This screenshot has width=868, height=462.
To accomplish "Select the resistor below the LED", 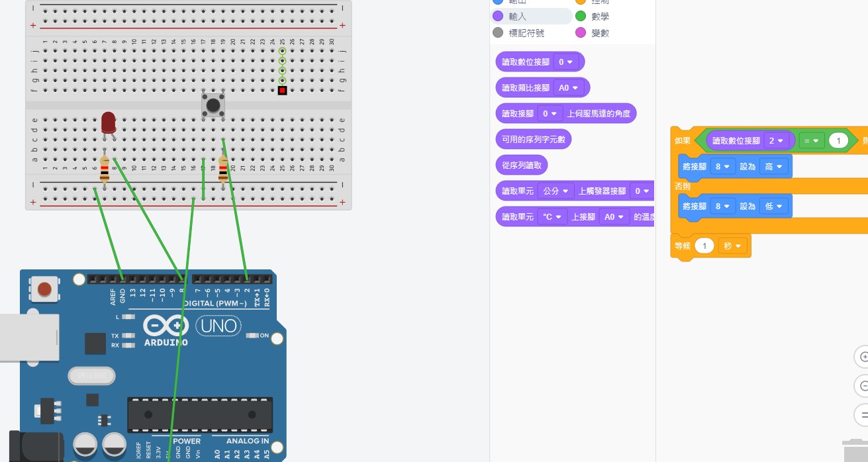I will click(x=105, y=170).
